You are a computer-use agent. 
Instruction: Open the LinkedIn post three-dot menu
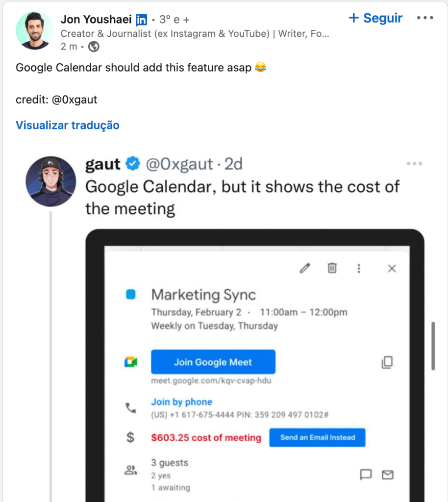point(425,18)
